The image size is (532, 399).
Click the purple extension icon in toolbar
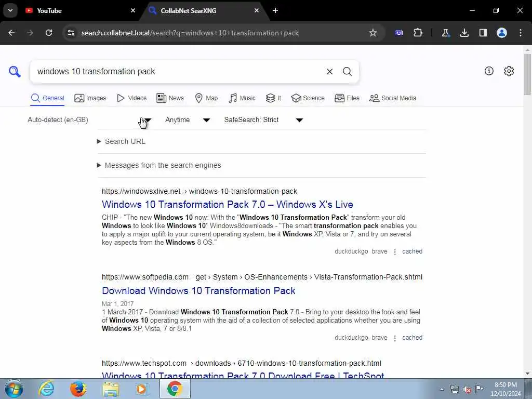click(399, 33)
